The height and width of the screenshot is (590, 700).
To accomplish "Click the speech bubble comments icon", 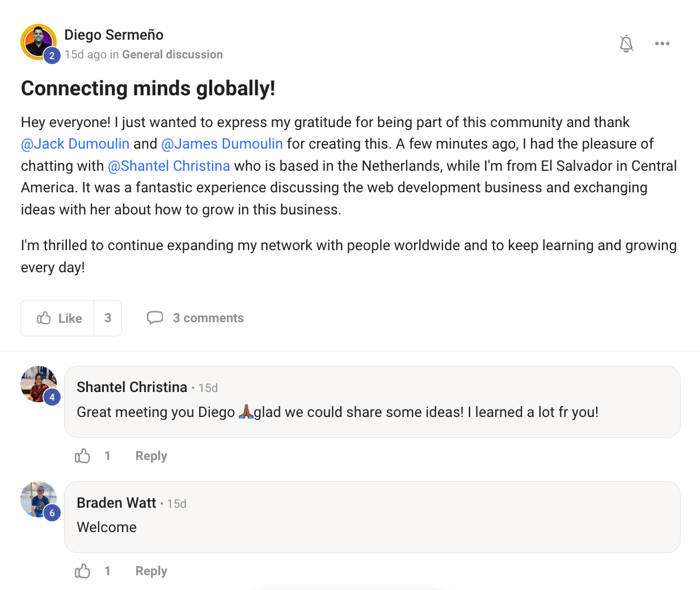I will tap(155, 318).
